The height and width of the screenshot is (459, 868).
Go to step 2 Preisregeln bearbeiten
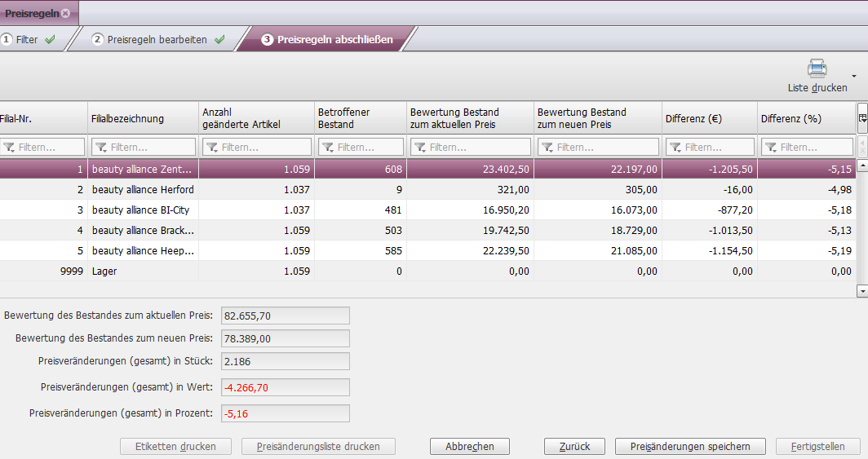pyautogui.click(x=158, y=40)
